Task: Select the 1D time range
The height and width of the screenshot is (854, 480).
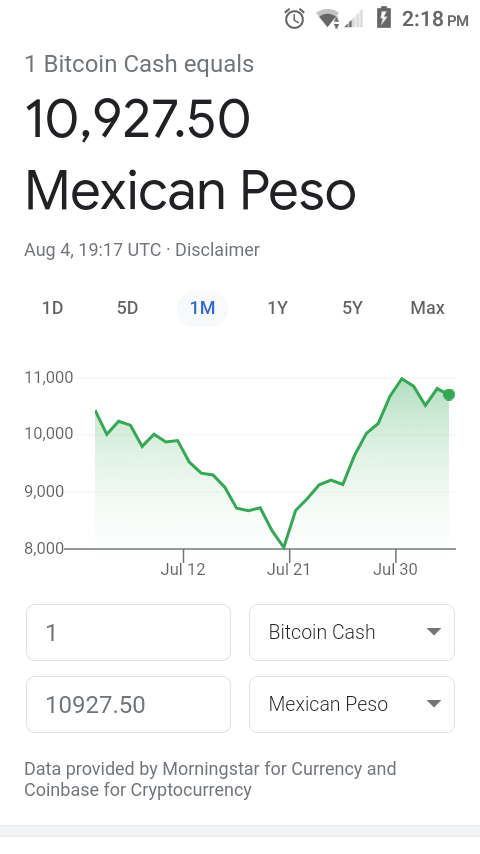Action: (x=53, y=308)
